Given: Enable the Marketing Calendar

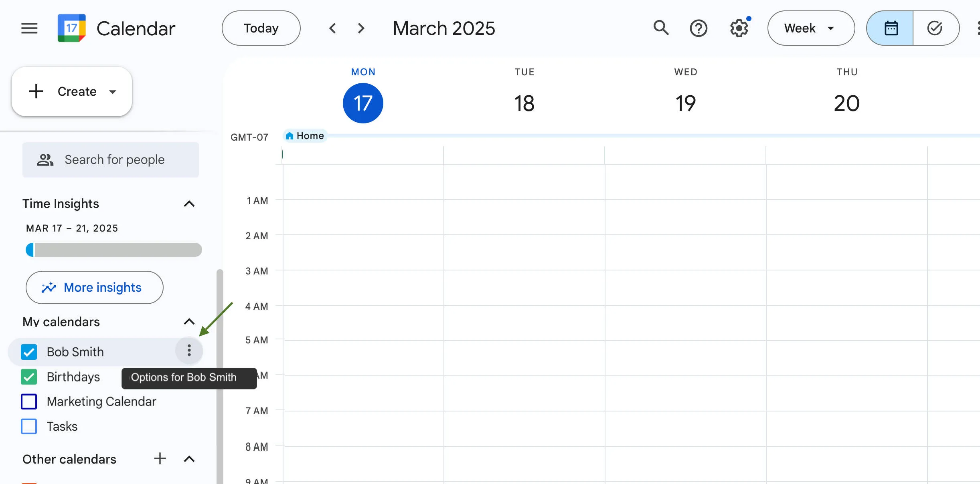Looking at the screenshot, I should (28, 401).
